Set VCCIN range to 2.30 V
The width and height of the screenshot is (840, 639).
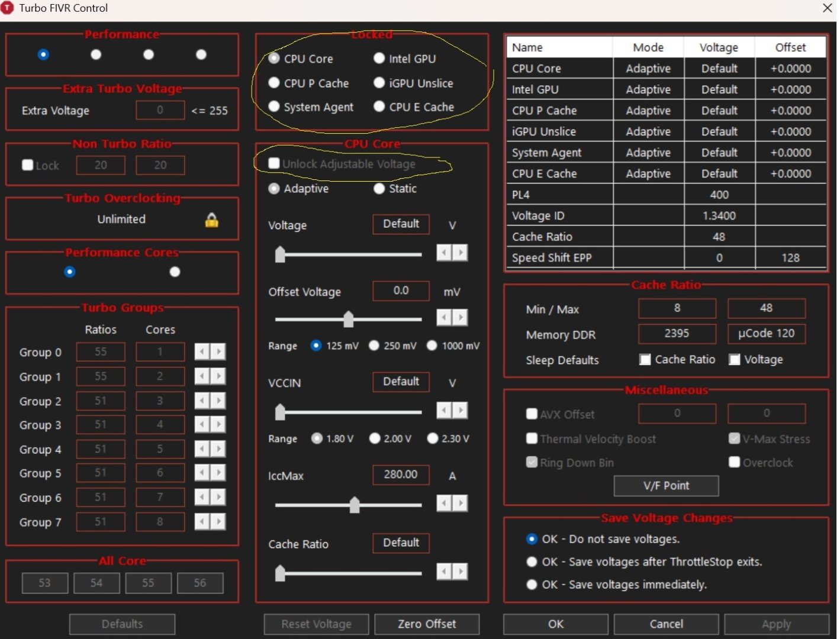coord(432,438)
